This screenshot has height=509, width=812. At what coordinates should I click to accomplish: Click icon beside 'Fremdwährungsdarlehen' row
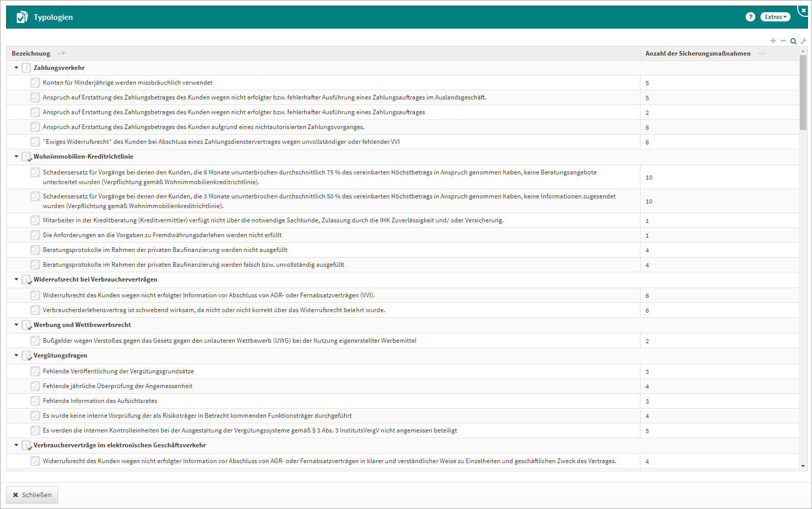point(35,235)
